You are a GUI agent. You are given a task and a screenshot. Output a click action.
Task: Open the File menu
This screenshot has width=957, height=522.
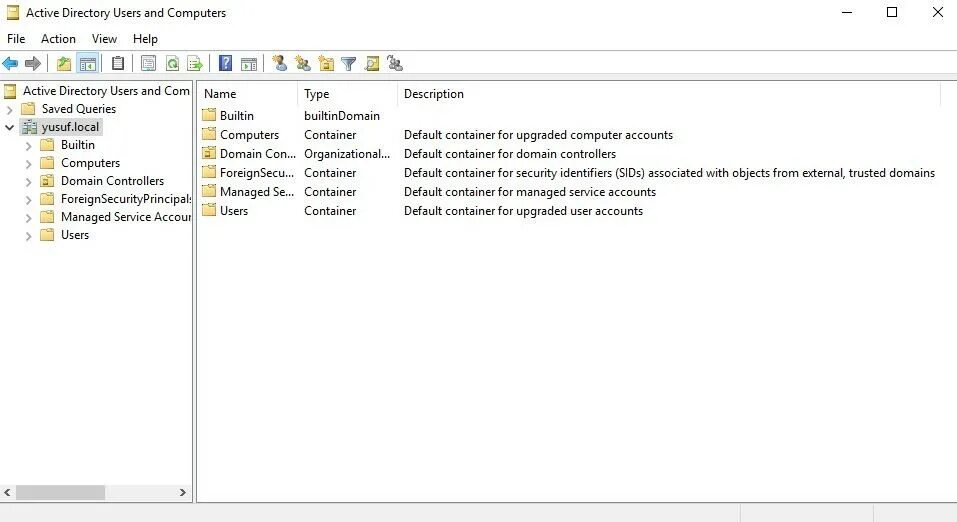point(16,38)
